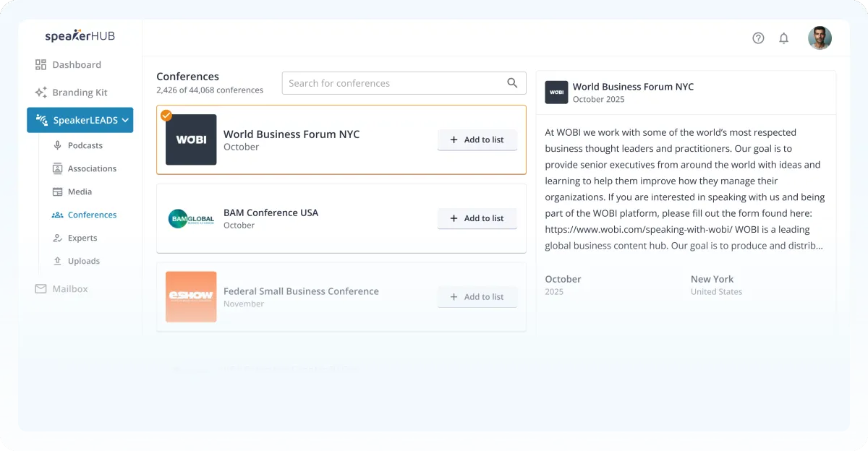
Task: Click the New York location text
Action: tap(712, 279)
